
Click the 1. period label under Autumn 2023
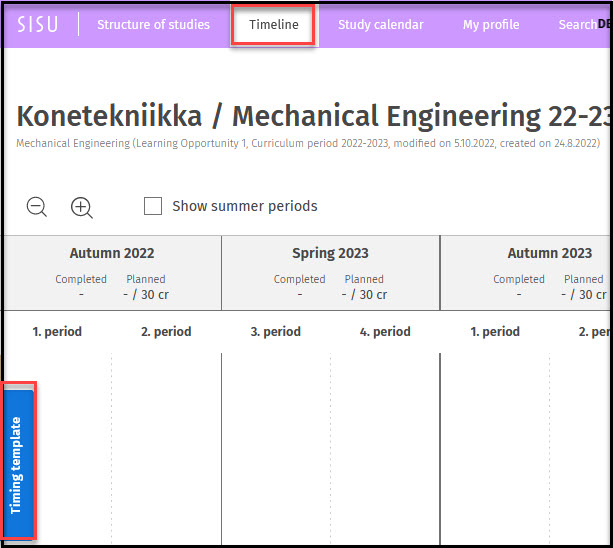[495, 332]
